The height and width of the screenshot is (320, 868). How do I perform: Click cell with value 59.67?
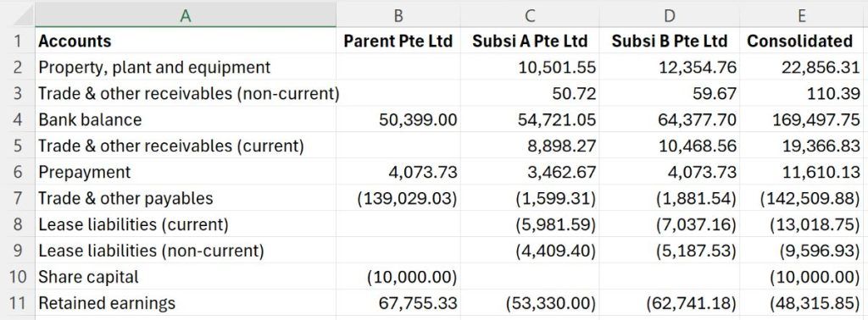[670, 93]
